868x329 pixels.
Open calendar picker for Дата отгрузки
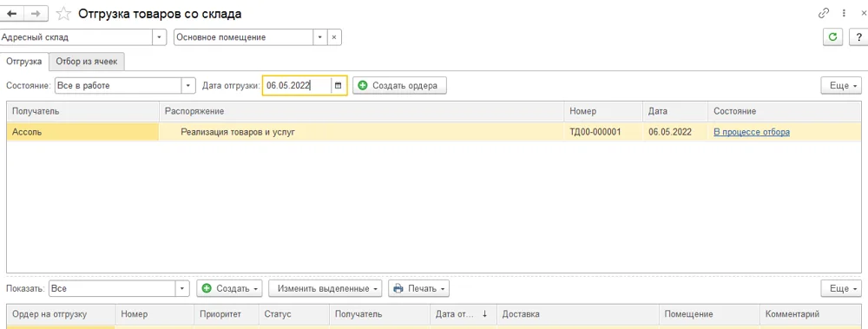[x=338, y=86]
